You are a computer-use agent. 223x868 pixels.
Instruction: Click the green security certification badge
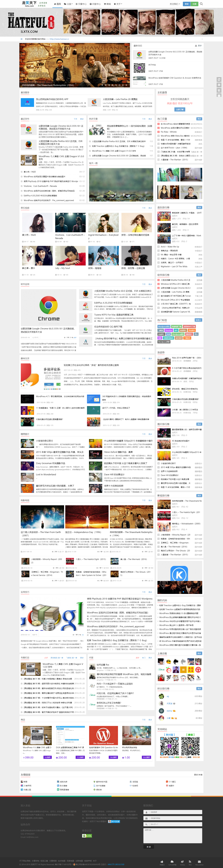(x=87, y=836)
